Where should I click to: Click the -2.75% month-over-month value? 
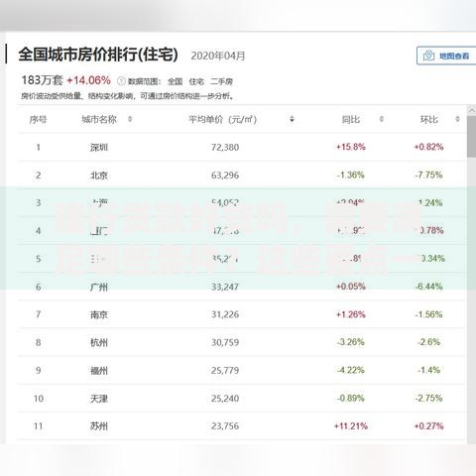(x=428, y=398)
